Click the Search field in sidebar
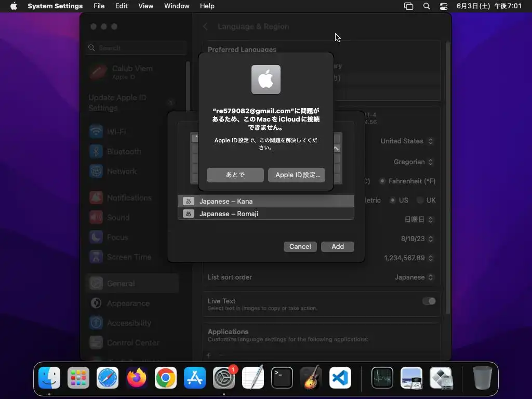 pos(137,48)
